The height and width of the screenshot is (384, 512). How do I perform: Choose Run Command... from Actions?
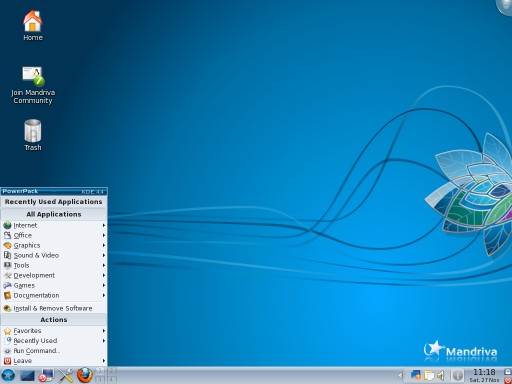(54, 351)
